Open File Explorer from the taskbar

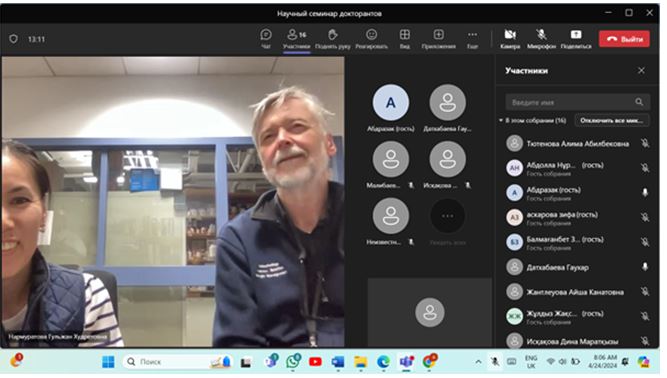360,362
